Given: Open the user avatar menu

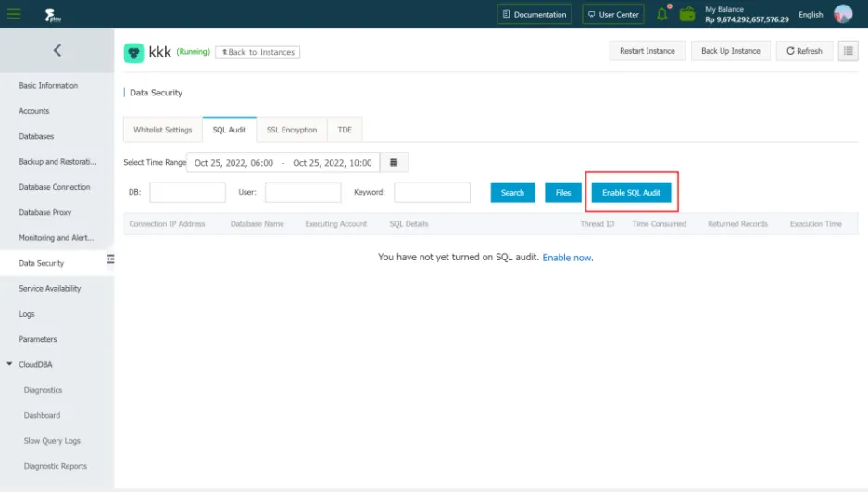Looking at the screenshot, I should (843, 14).
